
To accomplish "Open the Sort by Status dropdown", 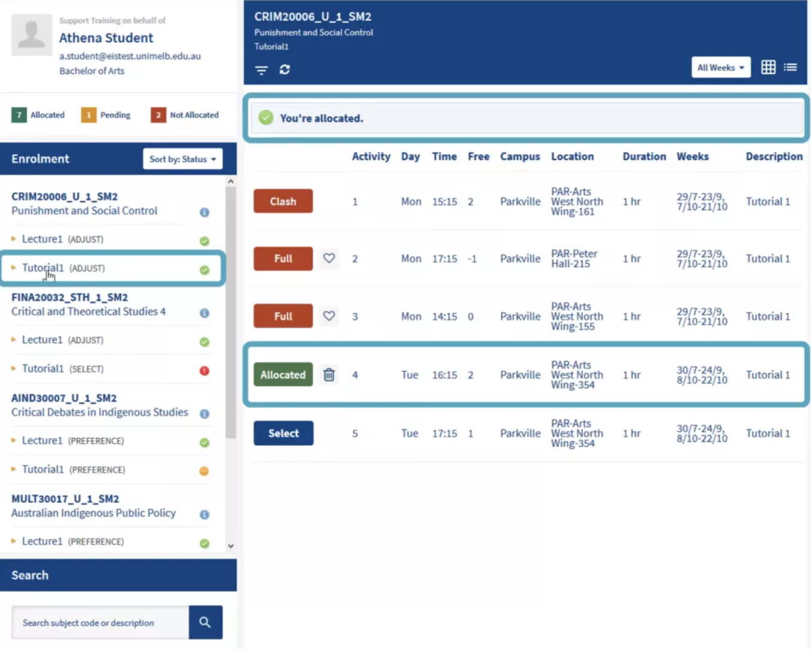I will (182, 159).
